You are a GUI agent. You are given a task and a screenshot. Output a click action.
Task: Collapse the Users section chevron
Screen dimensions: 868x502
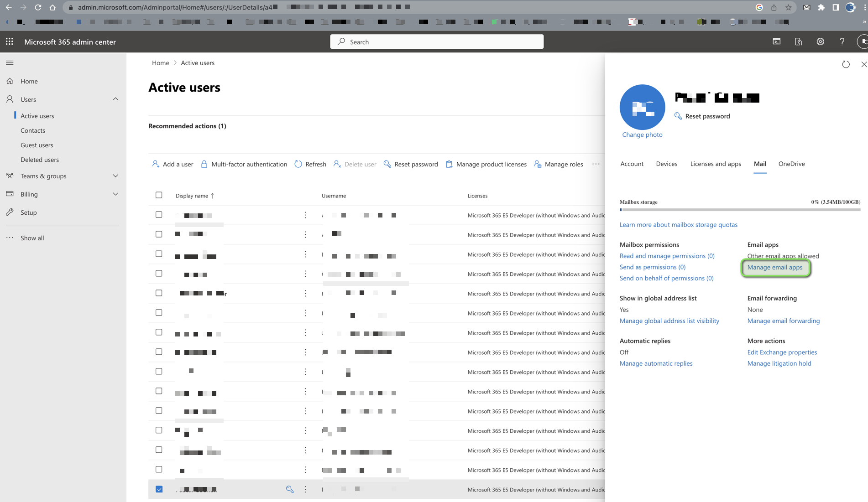(x=115, y=99)
